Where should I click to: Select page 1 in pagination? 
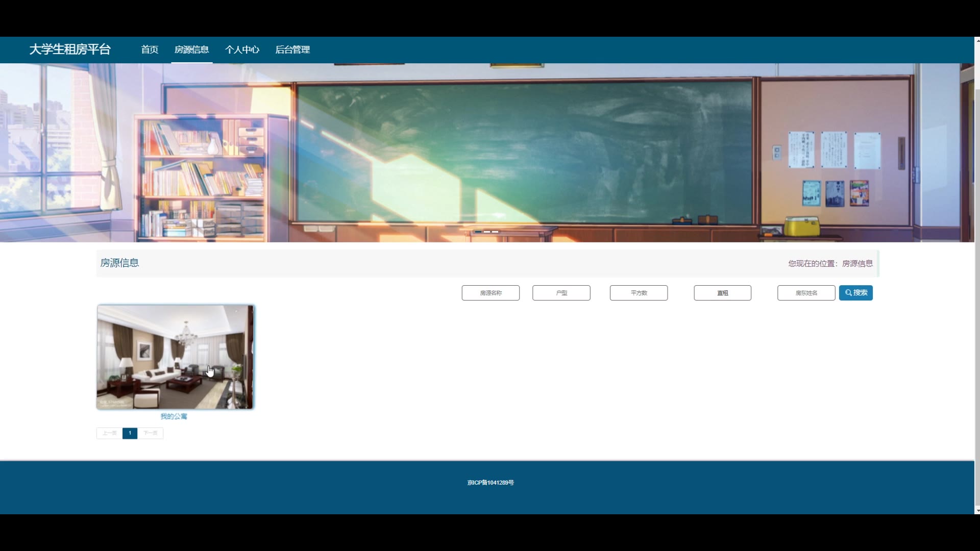coord(130,433)
